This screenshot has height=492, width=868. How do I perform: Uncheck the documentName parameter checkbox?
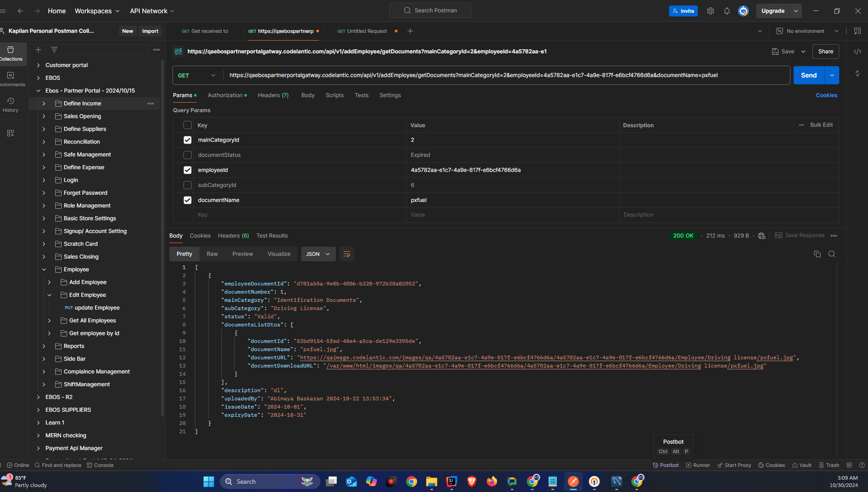(188, 200)
